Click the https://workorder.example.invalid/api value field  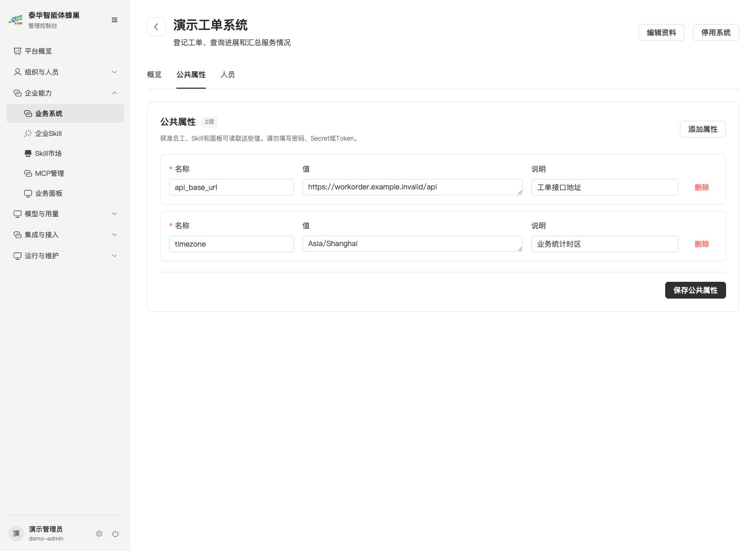tap(413, 187)
